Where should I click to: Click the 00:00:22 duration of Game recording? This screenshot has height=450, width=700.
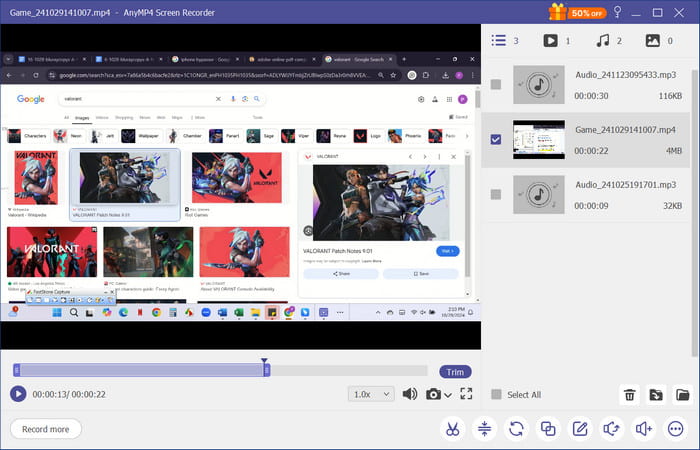[x=591, y=151]
